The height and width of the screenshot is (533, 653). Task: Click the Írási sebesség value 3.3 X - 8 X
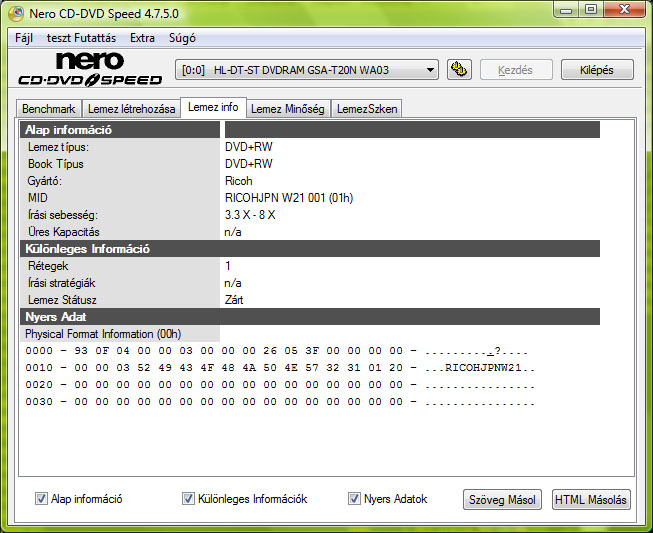[250, 215]
